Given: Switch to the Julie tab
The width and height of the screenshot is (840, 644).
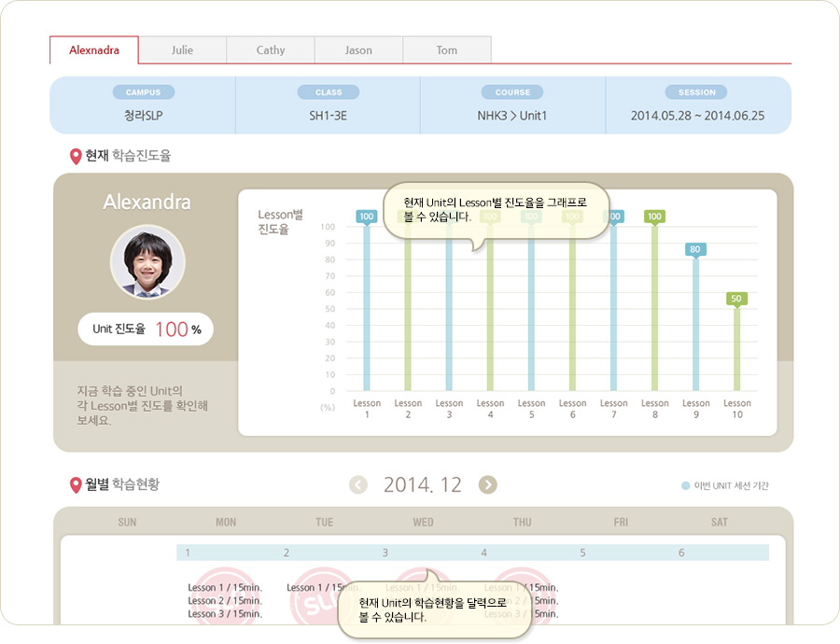Looking at the screenshot, I should click(x=182, y=49).
